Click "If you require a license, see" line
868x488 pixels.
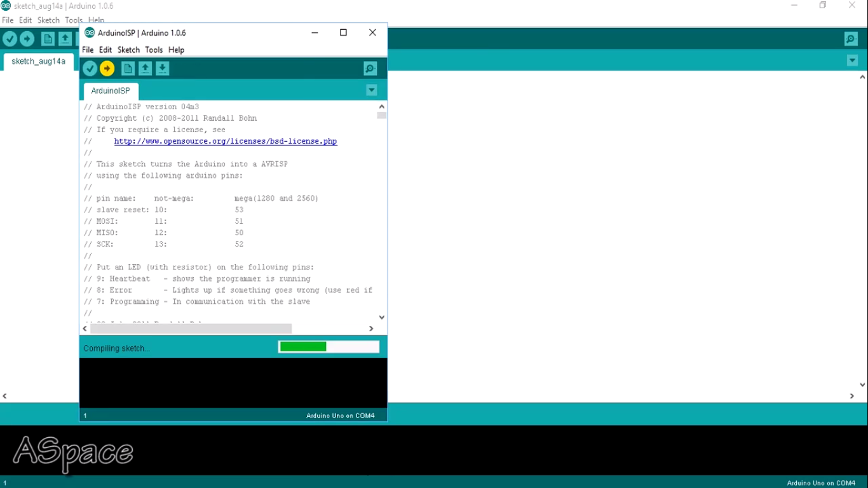point(154,130)
